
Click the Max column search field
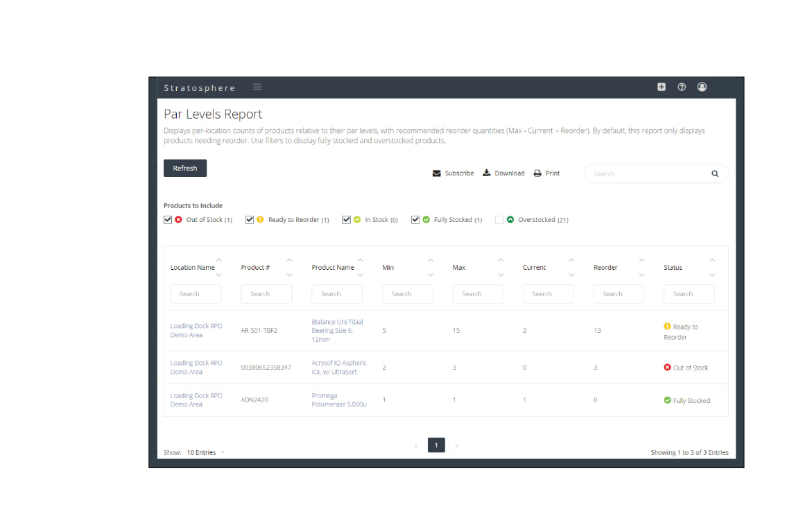point(478,294)
